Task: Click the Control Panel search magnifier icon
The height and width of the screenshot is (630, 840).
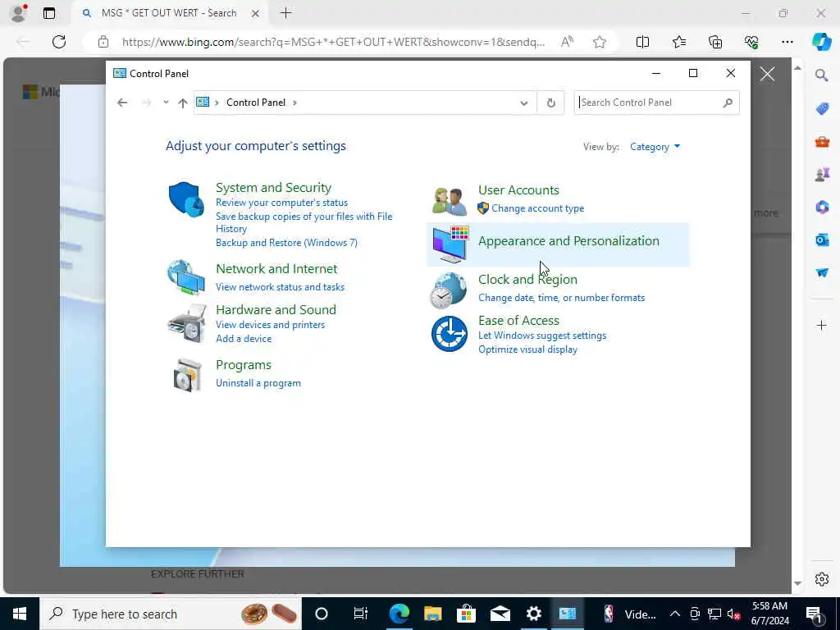Action: click(x=727, y=103)
